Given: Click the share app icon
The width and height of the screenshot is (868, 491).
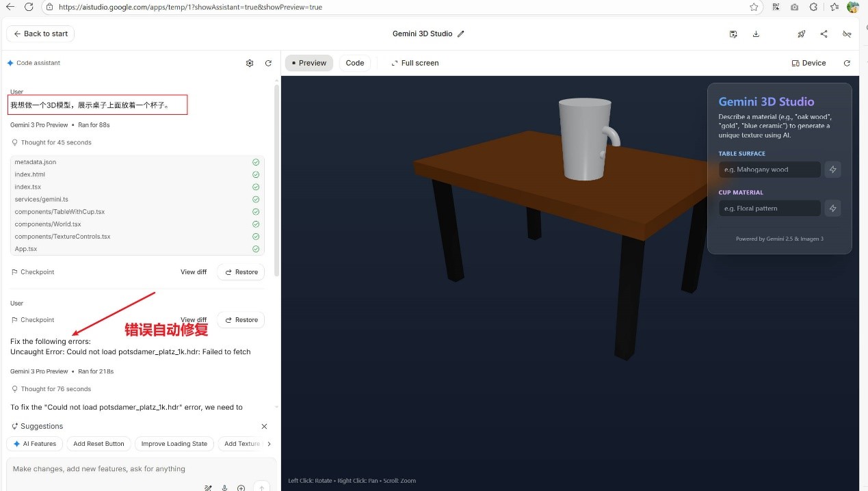Looking at the screenshot, I should click(824, 34).
